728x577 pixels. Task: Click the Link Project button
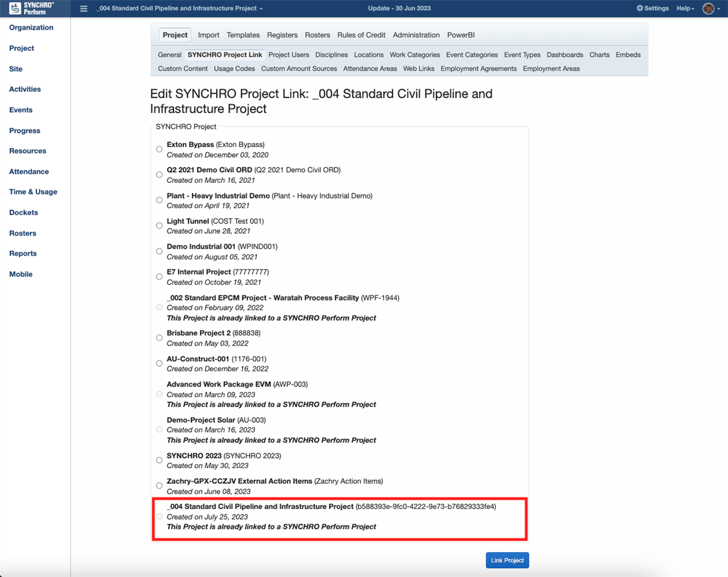[x=507, y=561]
